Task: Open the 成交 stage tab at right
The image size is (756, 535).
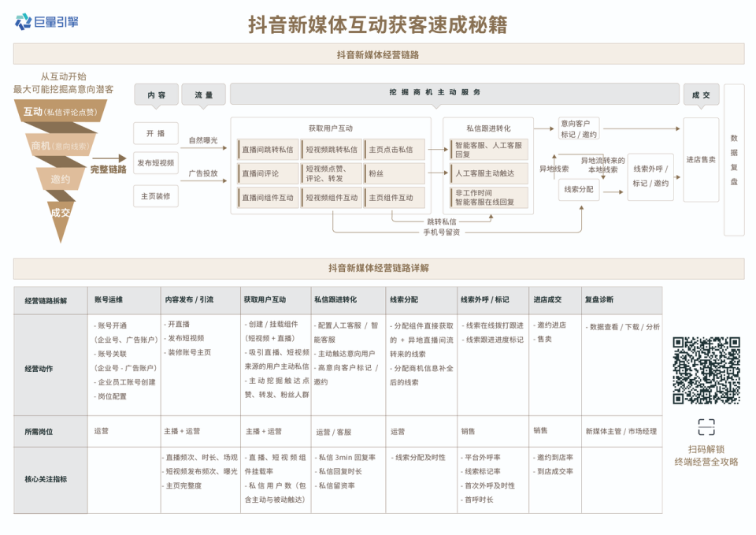Action: tap(701, 95)
